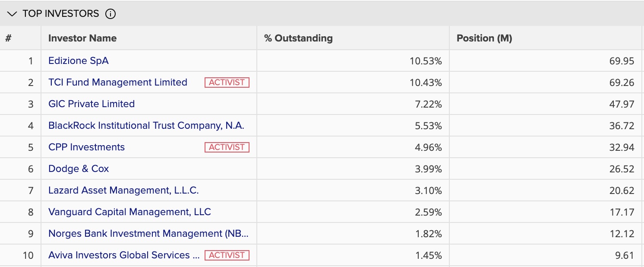Sort by Investor Name column header
Viewport: 644px width, 267px height.
coord(82,38)
